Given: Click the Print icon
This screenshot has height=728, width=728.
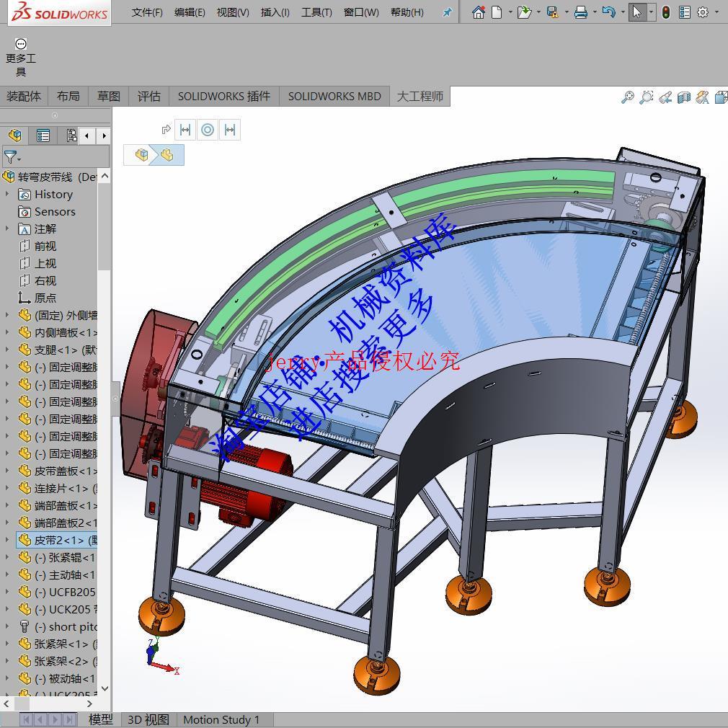Looking at the screenshot, I should pos(580,12).
